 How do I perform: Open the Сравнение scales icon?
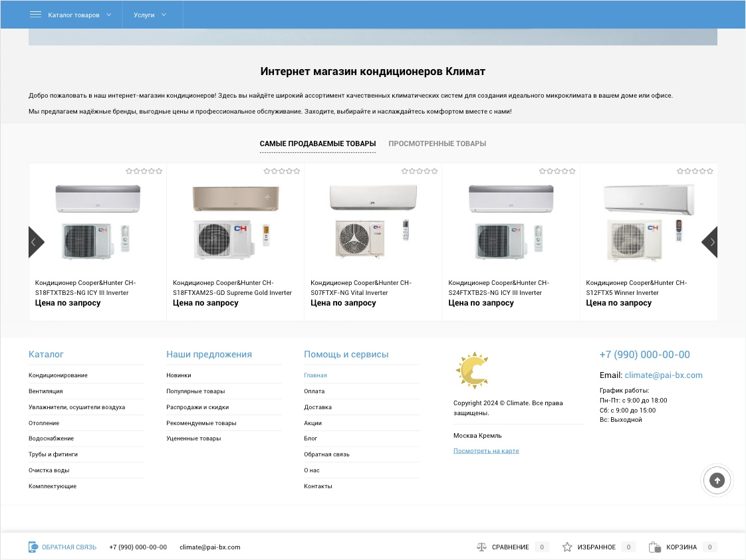coord(481,547)
